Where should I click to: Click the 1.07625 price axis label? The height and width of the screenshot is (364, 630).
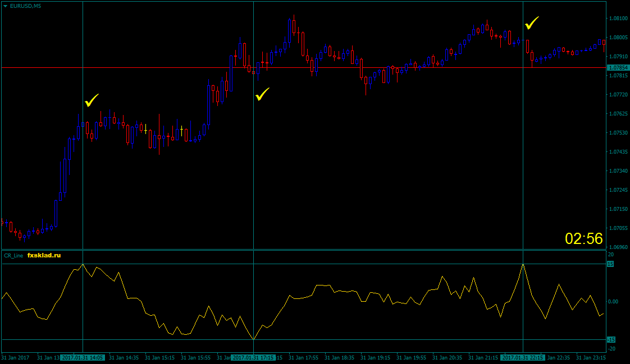pyautogui.click(x=618, y=113)
